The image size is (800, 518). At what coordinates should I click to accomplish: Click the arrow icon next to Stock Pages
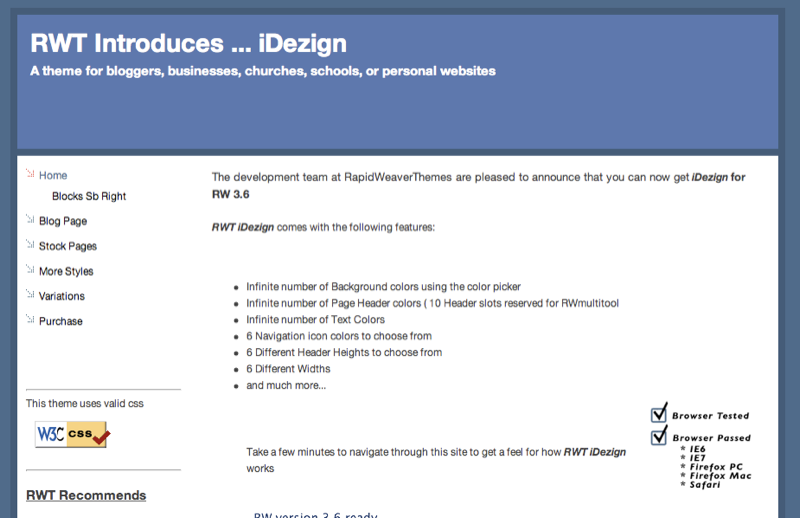click(30, 245)
